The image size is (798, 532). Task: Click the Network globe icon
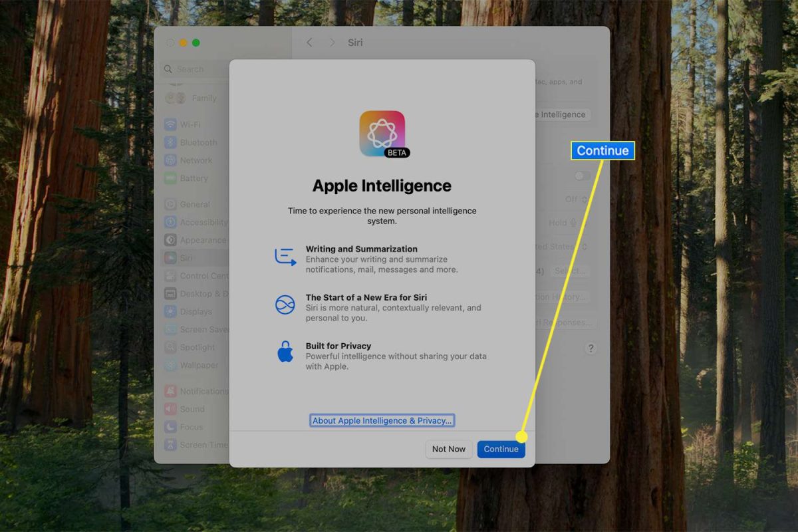(x=170, y=160)
